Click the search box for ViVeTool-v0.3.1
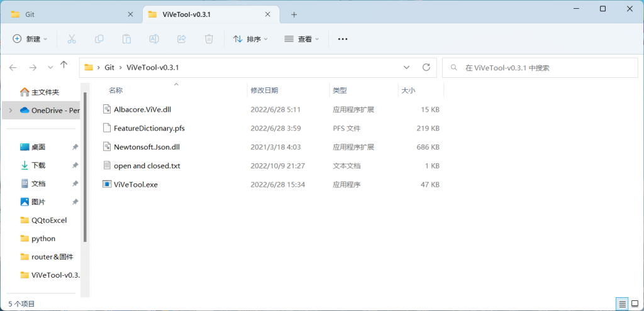Screen dimensions: 644x311 pos(540,68)
